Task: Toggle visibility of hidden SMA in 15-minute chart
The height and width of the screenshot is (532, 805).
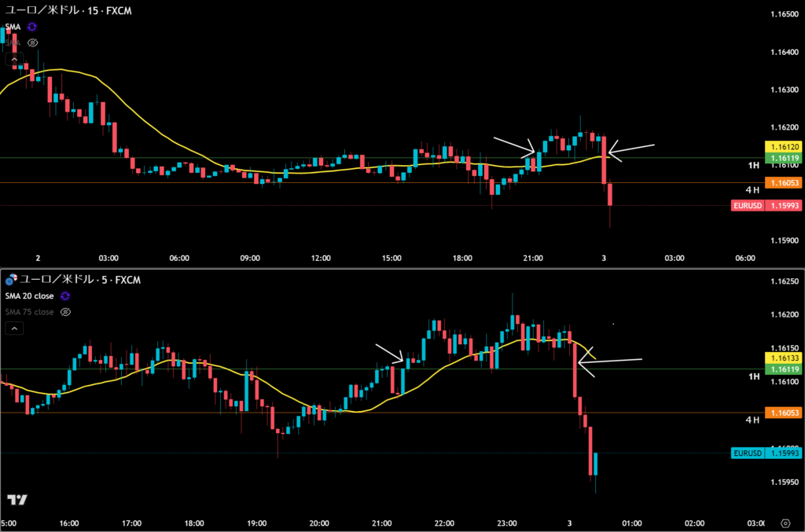Action: [x=32, y=42]
